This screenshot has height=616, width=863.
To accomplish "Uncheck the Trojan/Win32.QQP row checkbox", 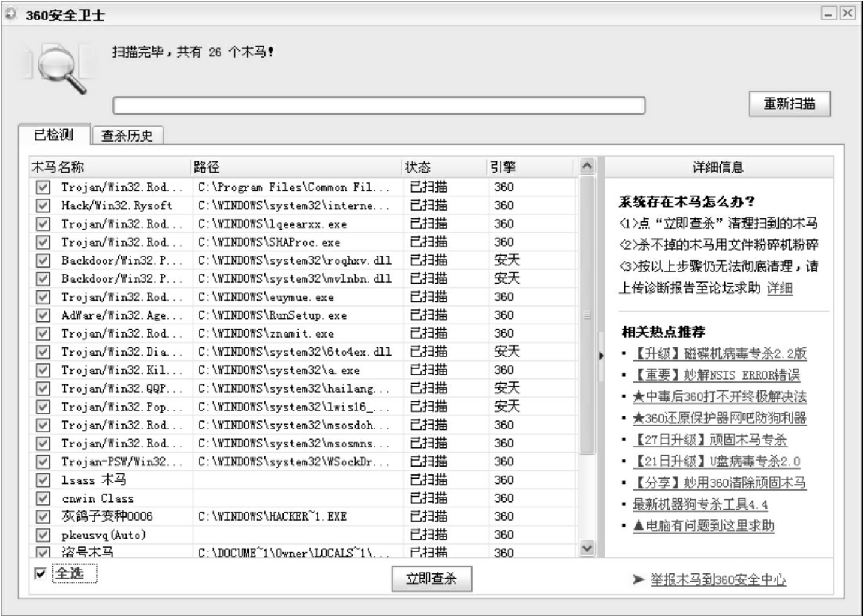I will pyautogui.click(x=43, y=389).
